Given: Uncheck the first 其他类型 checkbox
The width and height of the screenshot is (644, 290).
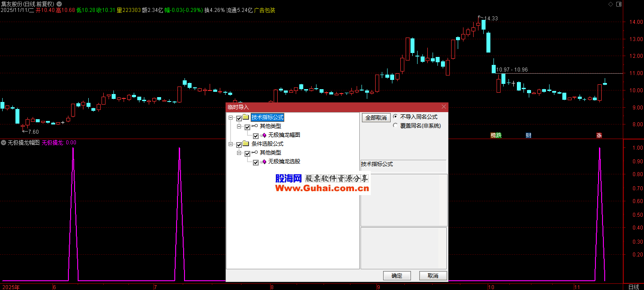Looking at the screenshot, I should pyautogui.click(x=247, y=127).
